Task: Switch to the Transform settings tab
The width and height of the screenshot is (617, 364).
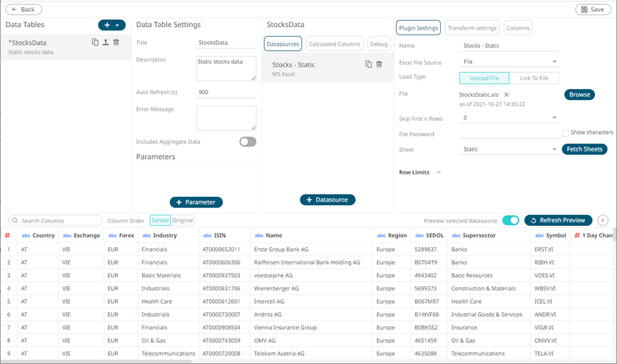Action: pyautogui.click(x=472, y=28)
